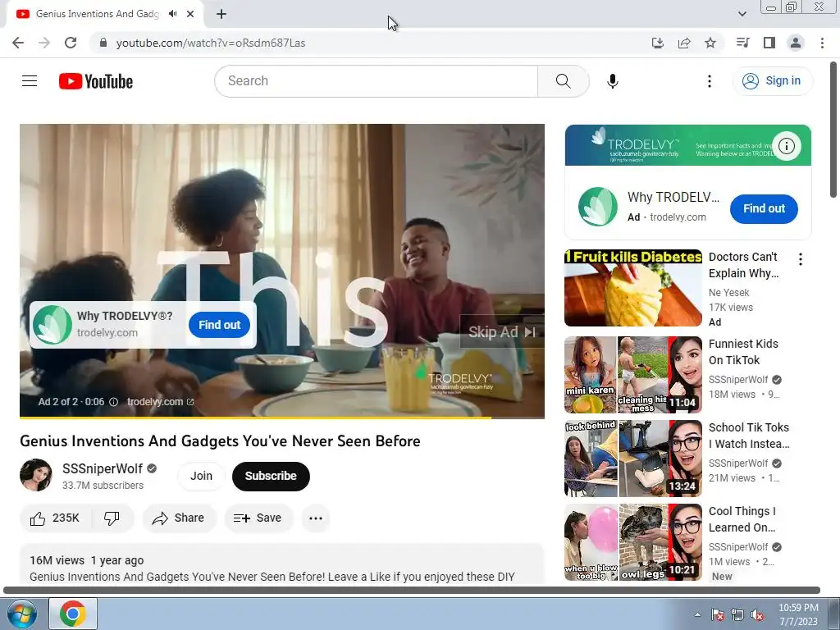Save video to playlist
The height and width of the screenshot is (630, 840).
pos(258,518)
